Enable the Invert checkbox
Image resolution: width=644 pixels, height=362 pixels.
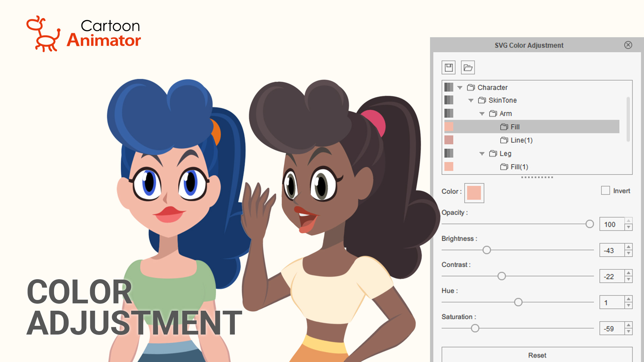coord(605,190)
